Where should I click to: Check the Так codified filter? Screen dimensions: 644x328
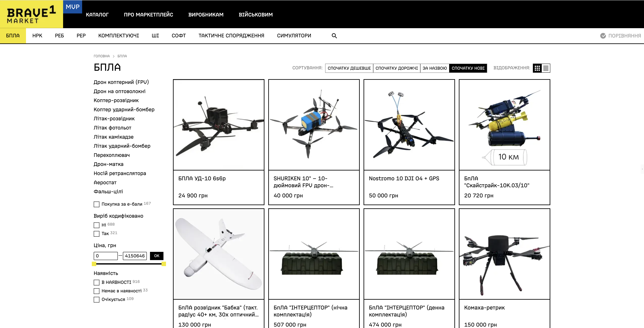point(97,234)
